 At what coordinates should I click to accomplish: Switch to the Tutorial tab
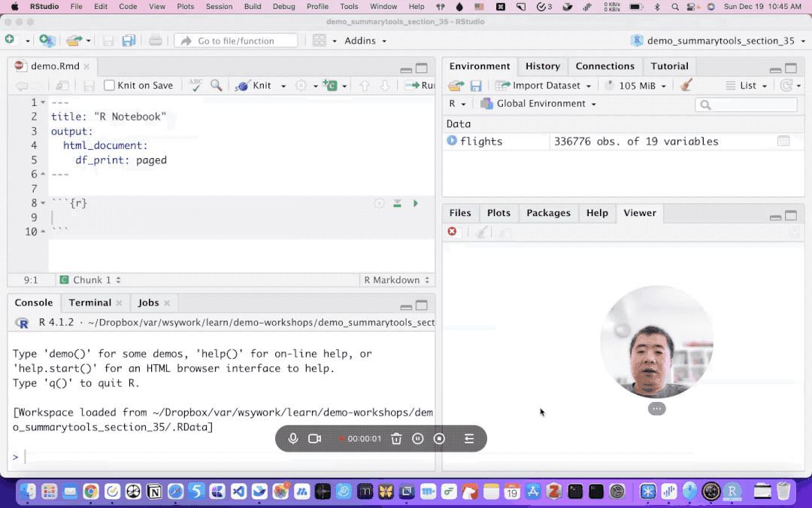point(670,66)
